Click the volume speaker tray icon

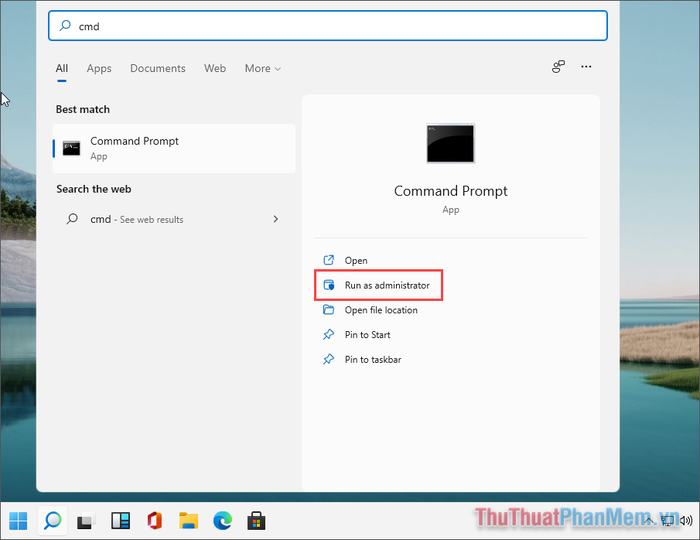coord(687,520)
